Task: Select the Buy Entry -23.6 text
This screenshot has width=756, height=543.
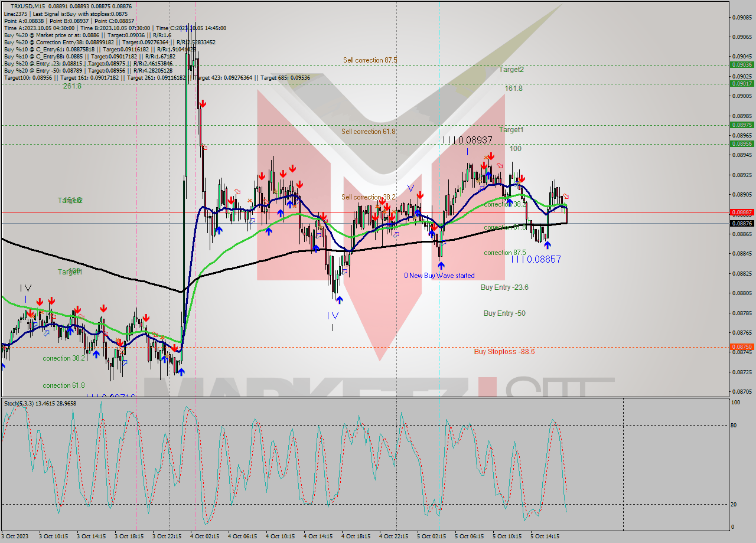Action: coord(503,286)
